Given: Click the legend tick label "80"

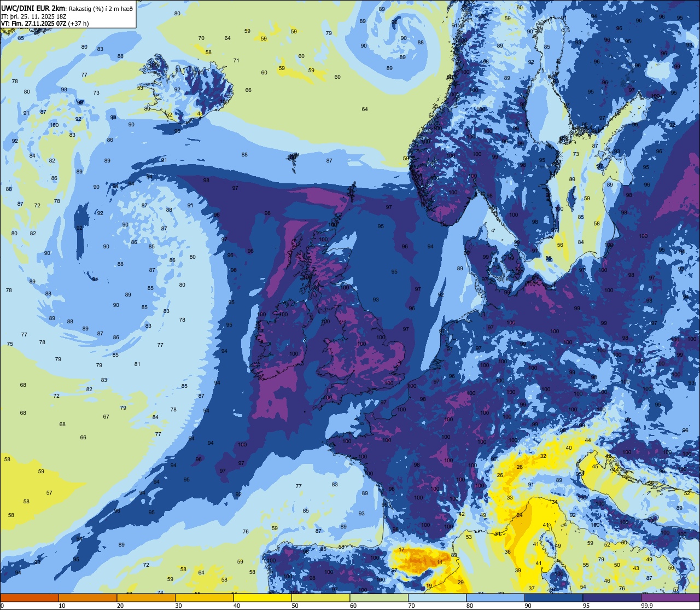Looking at the screenshot, I should point(470,606).
